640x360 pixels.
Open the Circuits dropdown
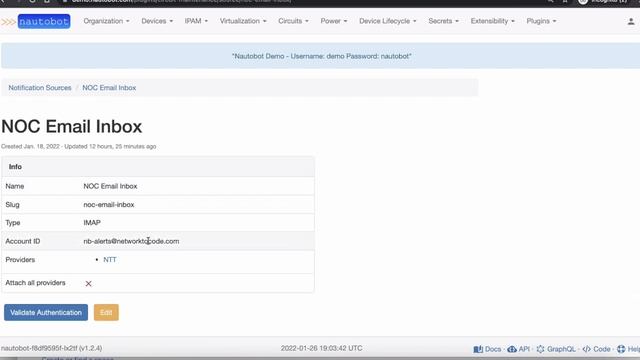pyautogui.click(x=293, y=21)
